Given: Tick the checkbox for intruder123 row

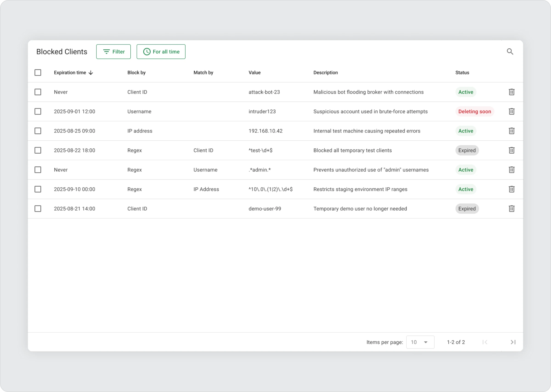Looking at the screenshot, I should 38,111.
